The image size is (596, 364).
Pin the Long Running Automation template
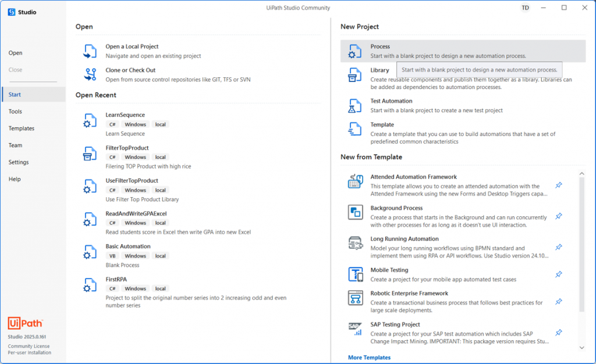point(558,247)
